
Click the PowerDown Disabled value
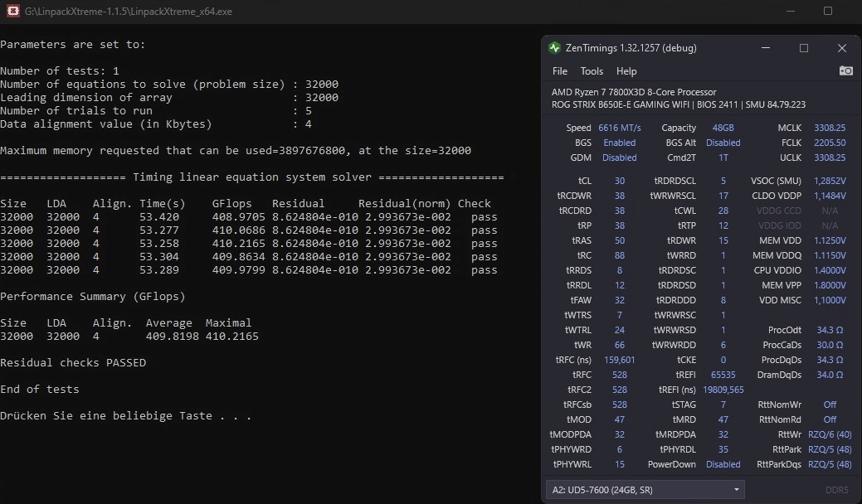[x=723, y=464]
